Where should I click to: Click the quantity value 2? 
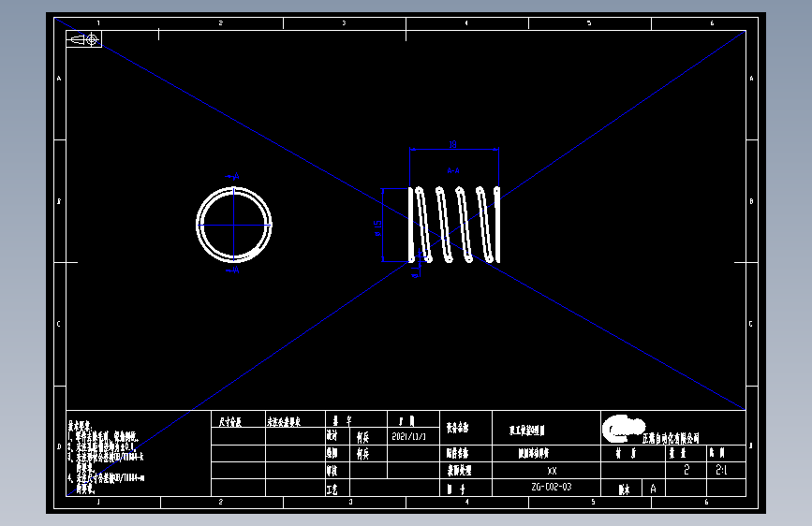687,470
